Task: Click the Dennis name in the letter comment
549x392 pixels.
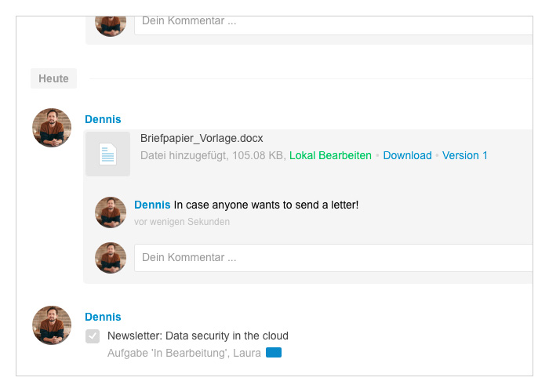Action: (x=152, y=205)
